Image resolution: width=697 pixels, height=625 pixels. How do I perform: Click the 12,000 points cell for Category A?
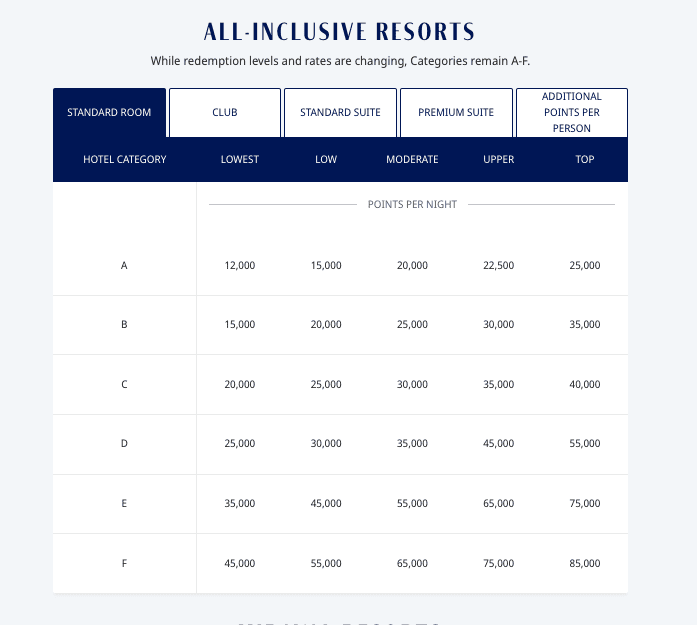tap(240, 266)
